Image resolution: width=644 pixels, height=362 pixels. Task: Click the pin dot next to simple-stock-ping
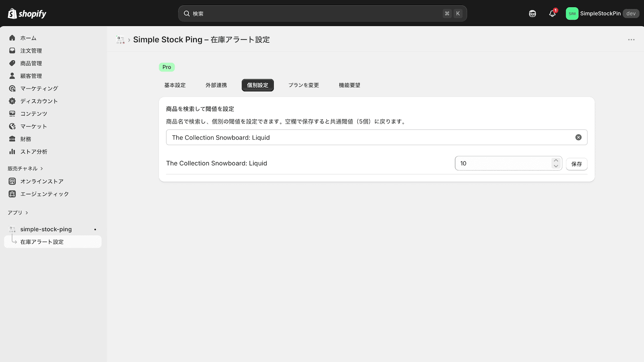pos(95,229)
